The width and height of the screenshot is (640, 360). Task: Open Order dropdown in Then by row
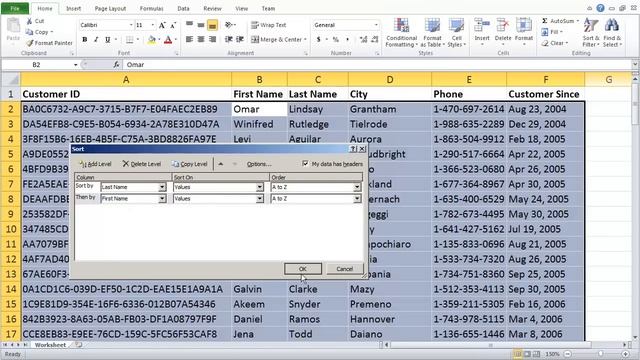tap(357, 198)
